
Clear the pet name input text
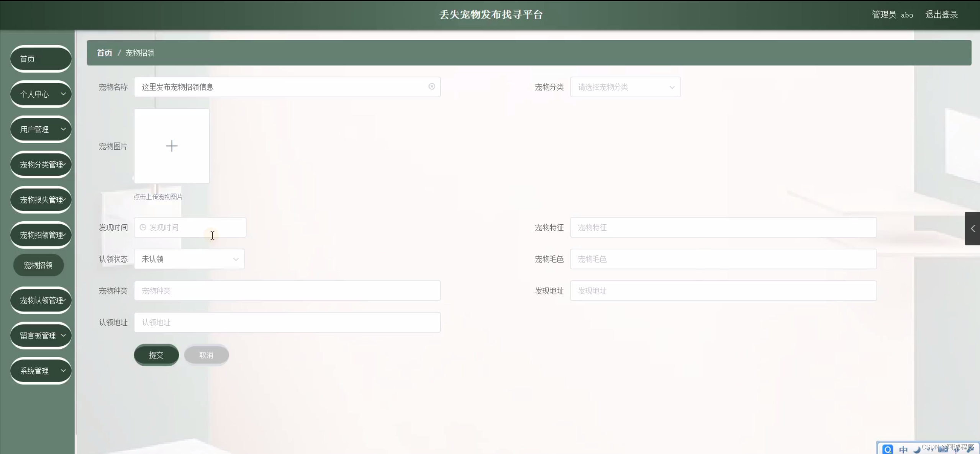[x=431, y=87]
